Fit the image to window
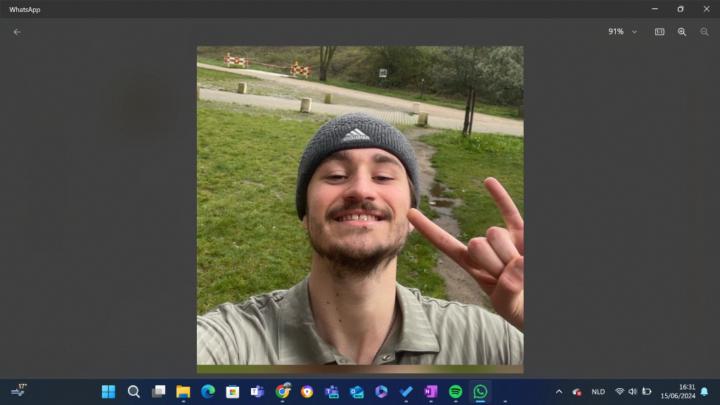This screenshot has height=405, width=720. click(x=659, y=32)
